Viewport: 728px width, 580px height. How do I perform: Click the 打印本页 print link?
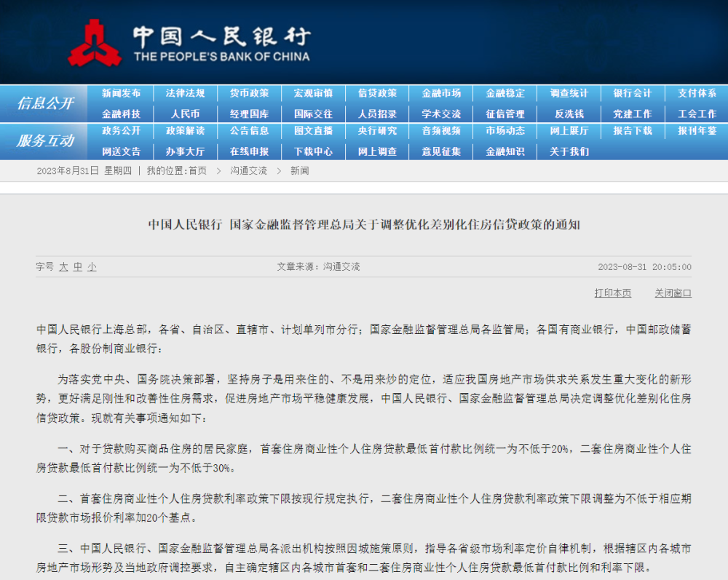pos(613,293)
